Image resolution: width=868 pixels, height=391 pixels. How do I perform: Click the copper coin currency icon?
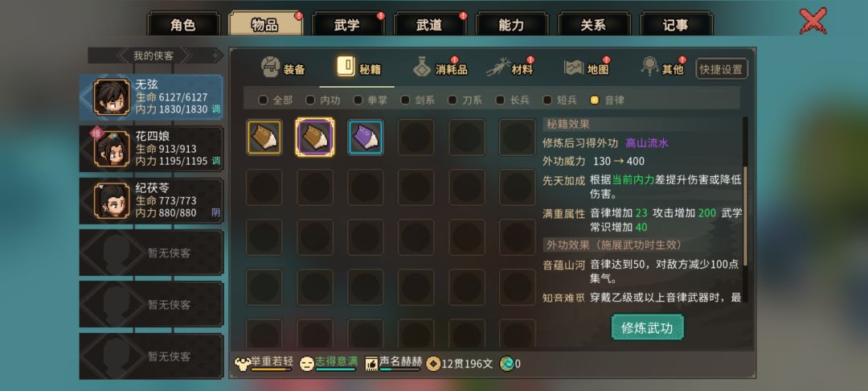click(x=433, y=364)
